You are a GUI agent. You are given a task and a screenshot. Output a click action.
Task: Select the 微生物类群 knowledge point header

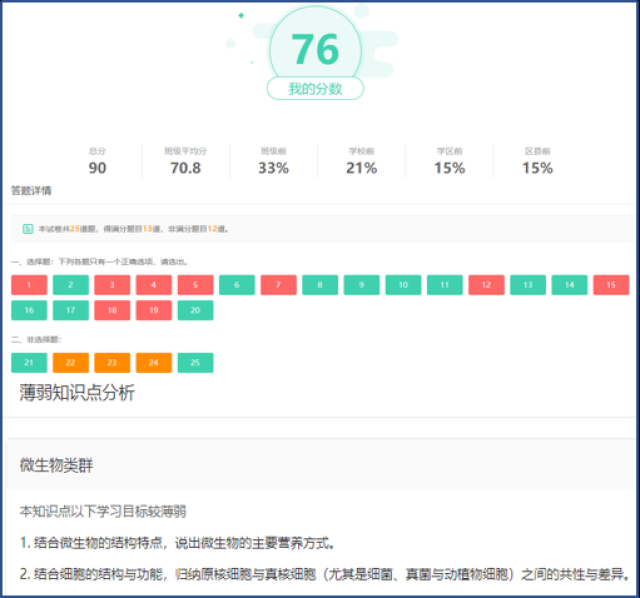tap(57, 466)
